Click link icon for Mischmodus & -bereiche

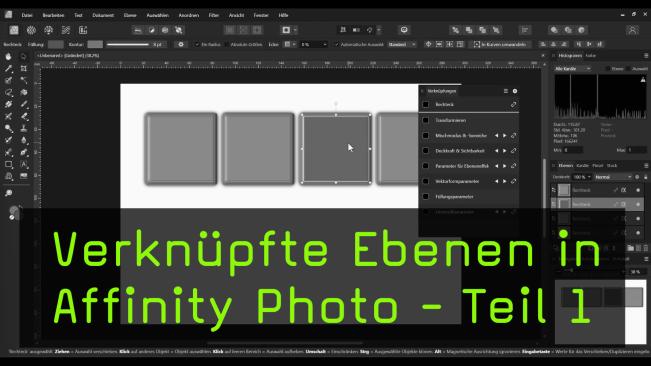coord(514,135)
